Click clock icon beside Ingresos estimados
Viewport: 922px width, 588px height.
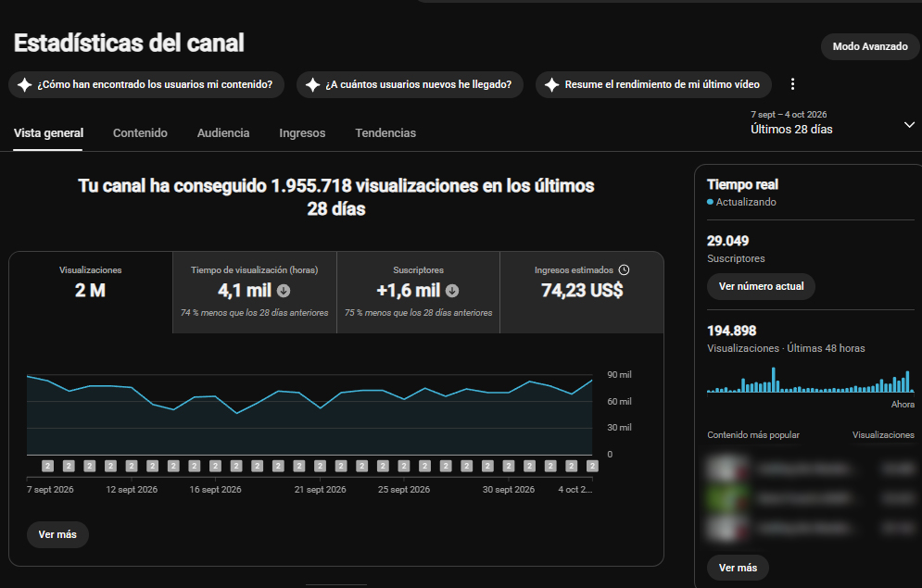pyautogui.click(x=624, y=269)
